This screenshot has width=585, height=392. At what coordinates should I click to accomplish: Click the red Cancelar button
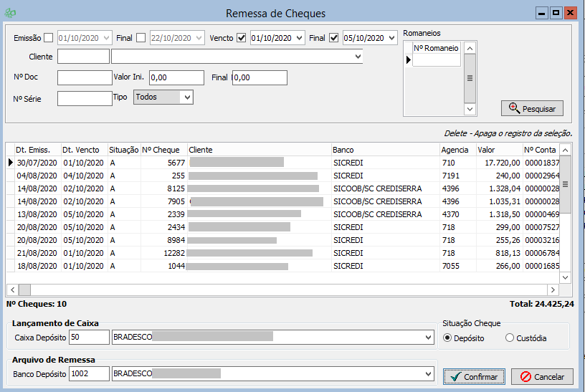tap(542, 376)
